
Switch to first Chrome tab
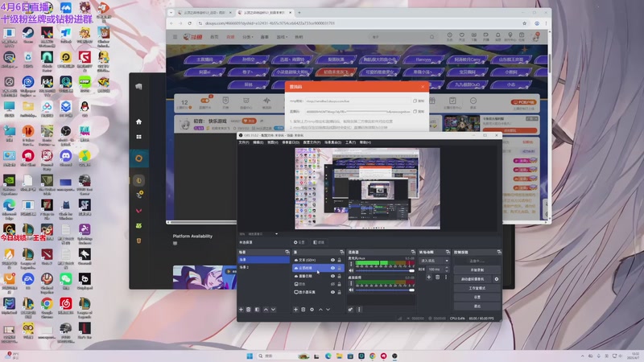tap(205, 13)
